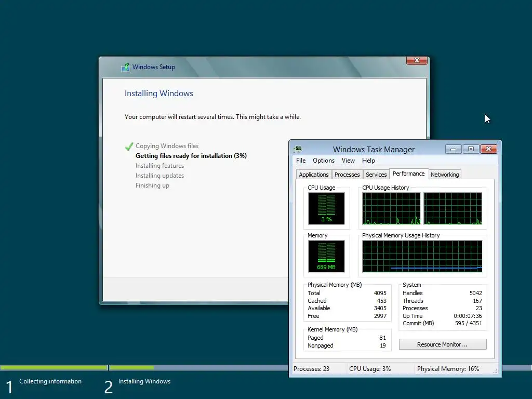Click the second CPU Usage History graph
Screen dimensions: 532x399
pos(453,208)
